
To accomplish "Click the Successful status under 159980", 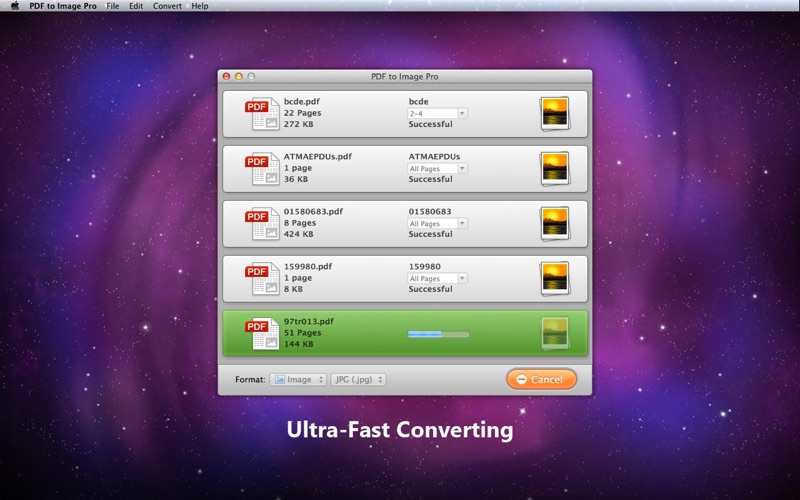I will click(x=430, y=289).
